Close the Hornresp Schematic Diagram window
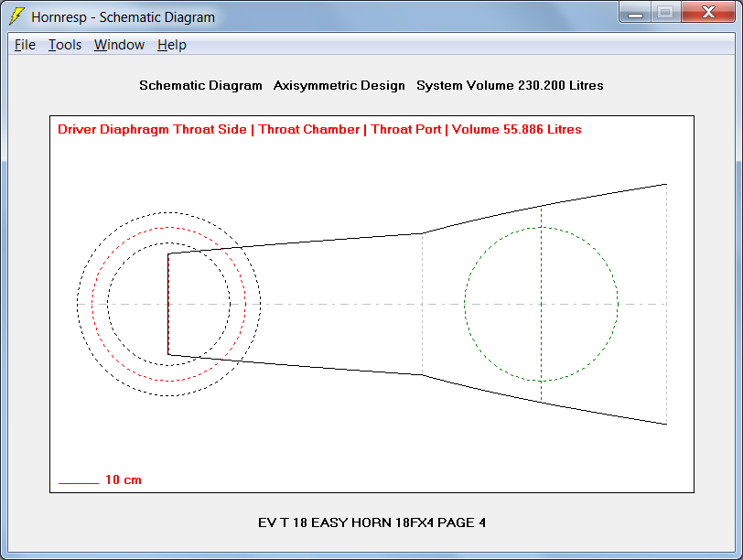This screenshot has height=560, width=743. (x=708, y=12)
